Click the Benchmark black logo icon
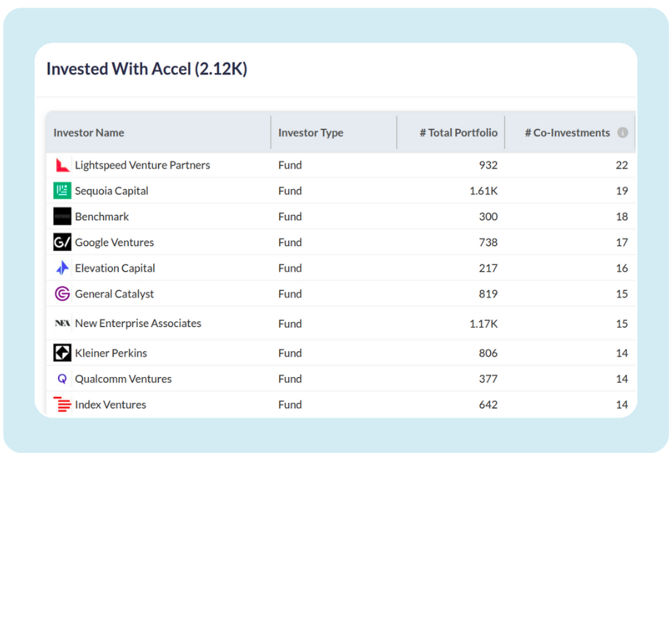672x637 pixels. [x=63, y=217]
